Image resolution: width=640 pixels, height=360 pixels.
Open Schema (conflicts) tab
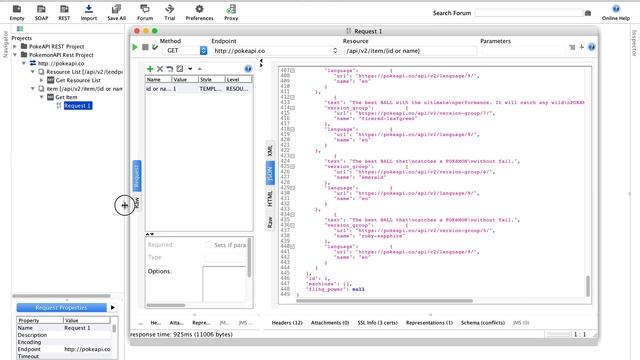pos(483,322)
